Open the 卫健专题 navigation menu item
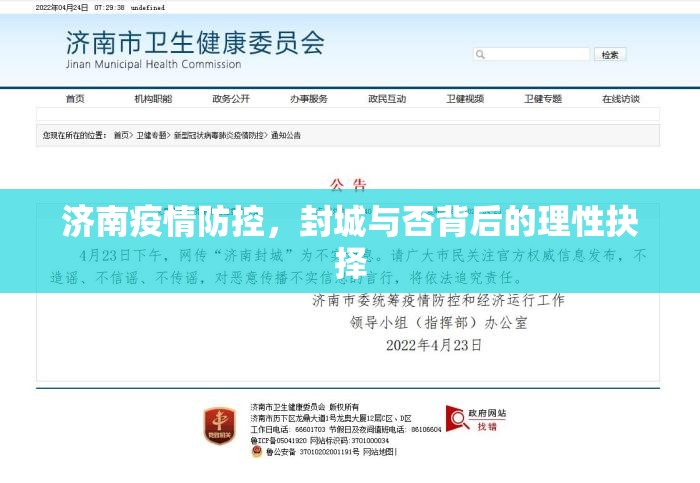Screen dimensions: 700x483 (543, 99)
